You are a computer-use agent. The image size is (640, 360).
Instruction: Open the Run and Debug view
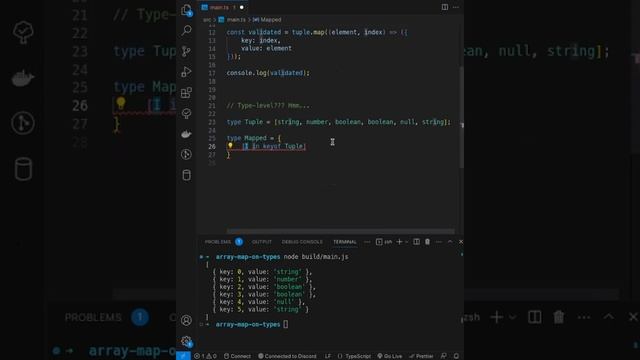(187, 72)
